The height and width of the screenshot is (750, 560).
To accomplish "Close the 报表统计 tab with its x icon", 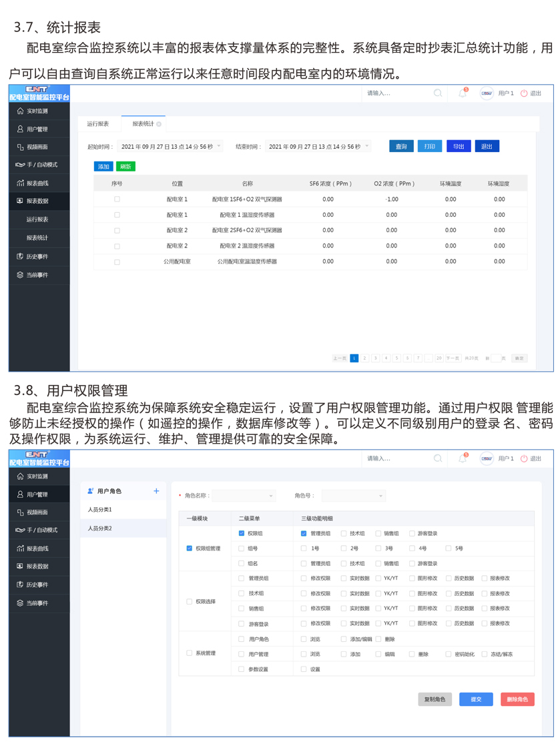I will (x=159, y=124).
